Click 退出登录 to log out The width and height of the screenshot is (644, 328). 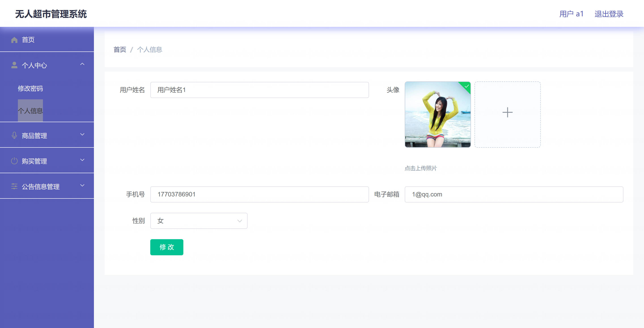coord(609,14)
